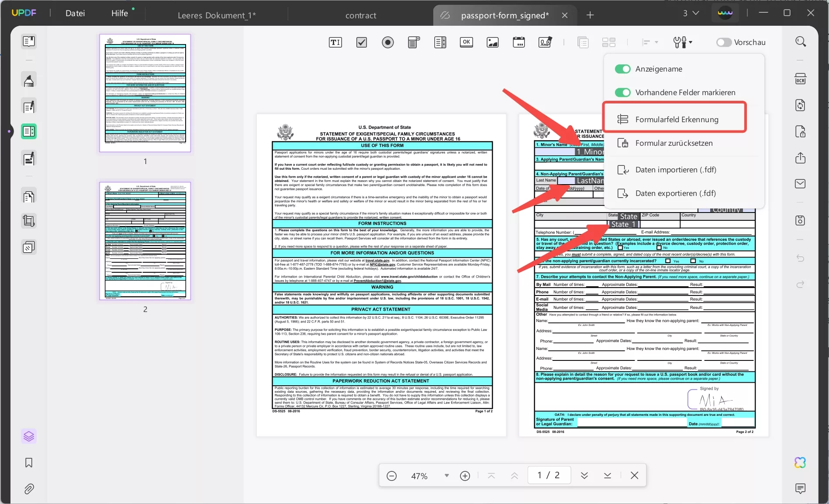This screenshot has width=829, height=504.
Task: Open the OCR tool in right sidebar
Action: tap(801, 79)
